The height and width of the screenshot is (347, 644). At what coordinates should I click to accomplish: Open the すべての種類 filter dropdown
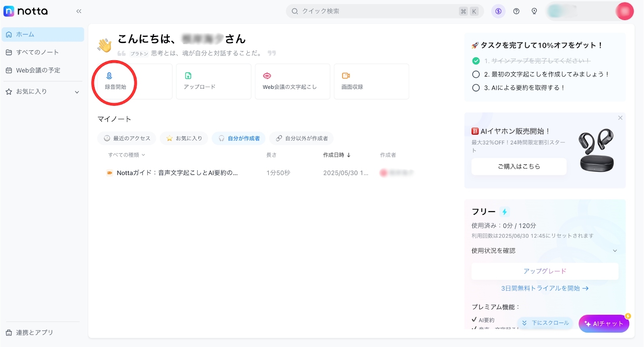click(x=126, y=155)
